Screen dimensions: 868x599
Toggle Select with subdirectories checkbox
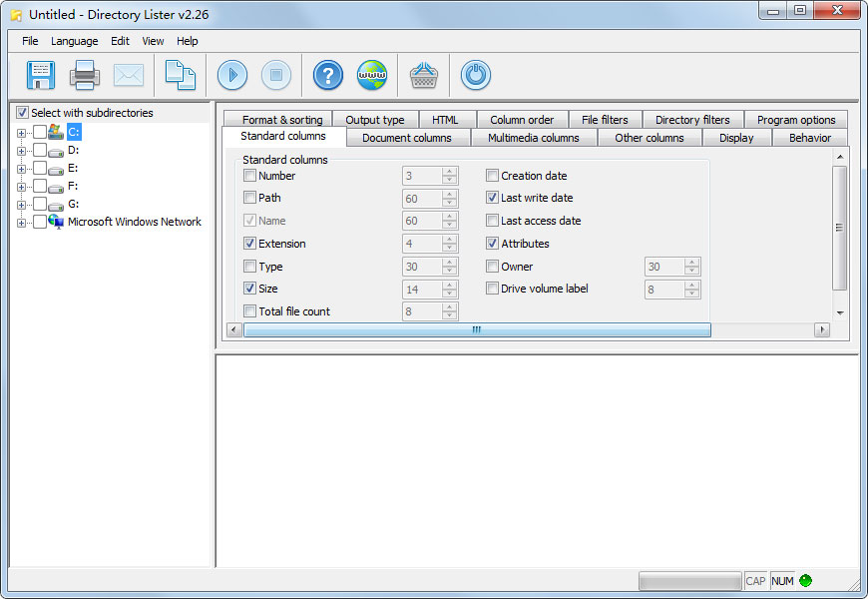click(22, 113)
